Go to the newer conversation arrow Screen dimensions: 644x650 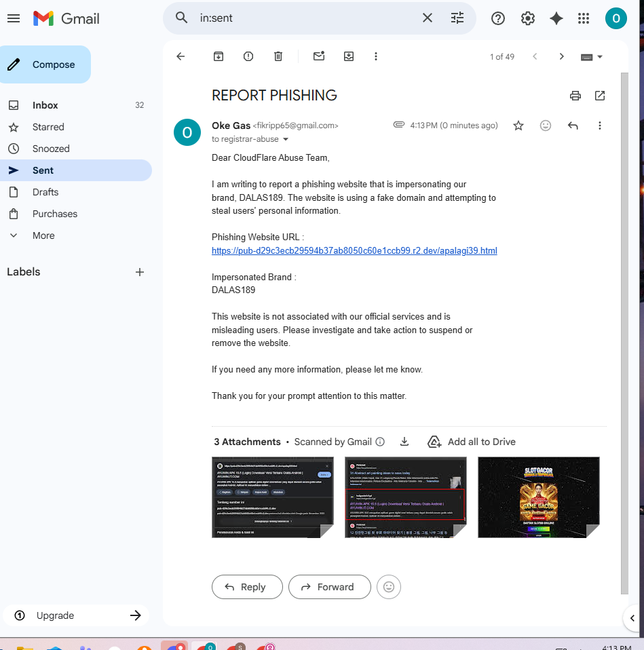pos(535,56)
